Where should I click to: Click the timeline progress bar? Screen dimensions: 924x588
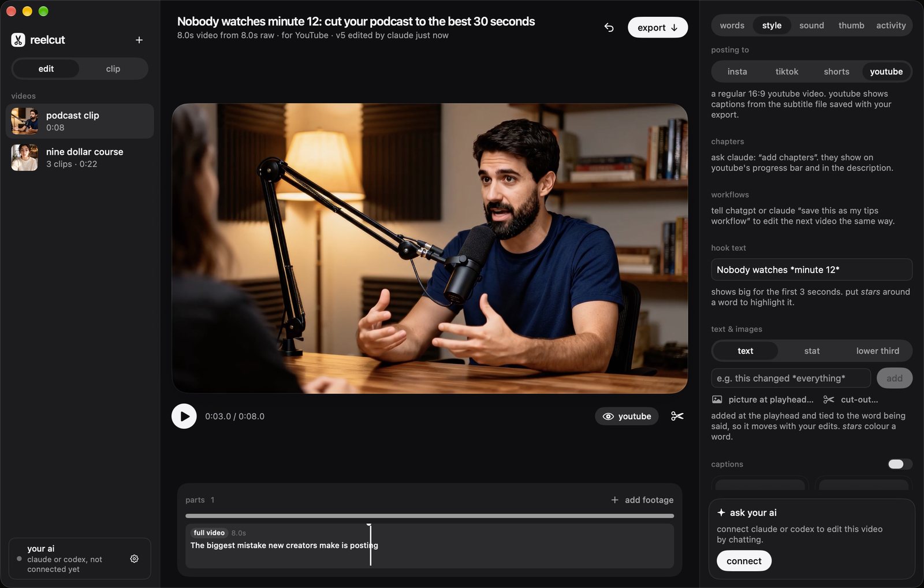(x=429, y=516)
